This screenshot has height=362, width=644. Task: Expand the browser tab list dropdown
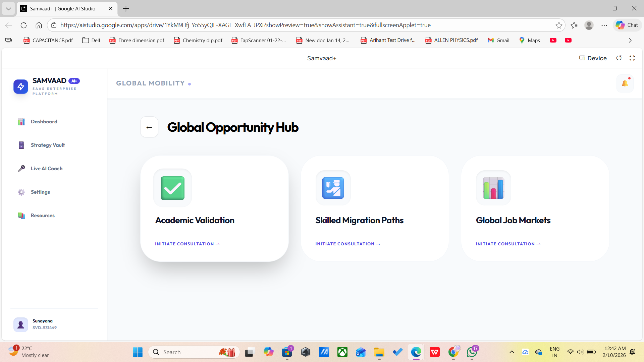(8, 9)
